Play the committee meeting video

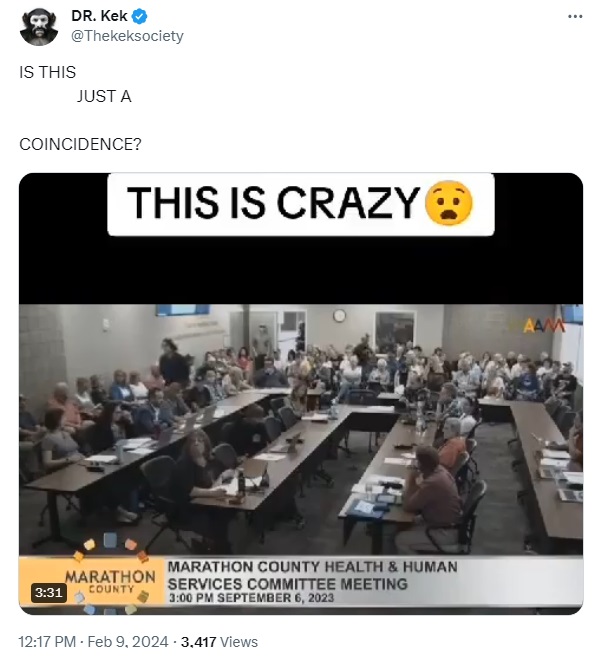(x=301, y=393)
